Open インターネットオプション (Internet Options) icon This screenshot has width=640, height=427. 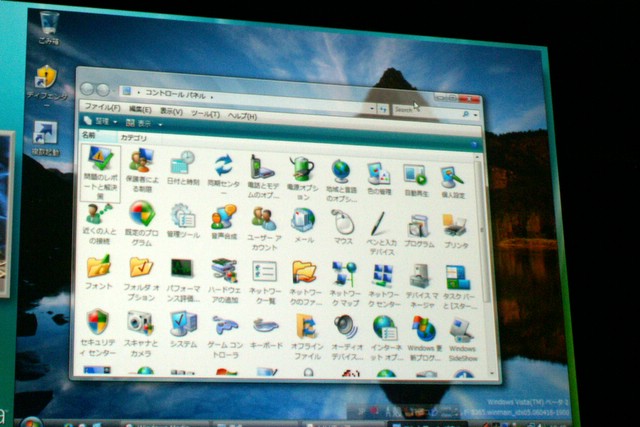(x=386, y=338)
